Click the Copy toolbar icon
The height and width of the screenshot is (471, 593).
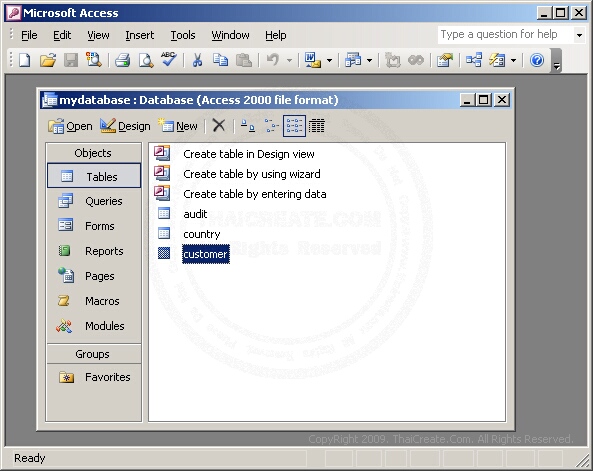[x=220, y=60]
